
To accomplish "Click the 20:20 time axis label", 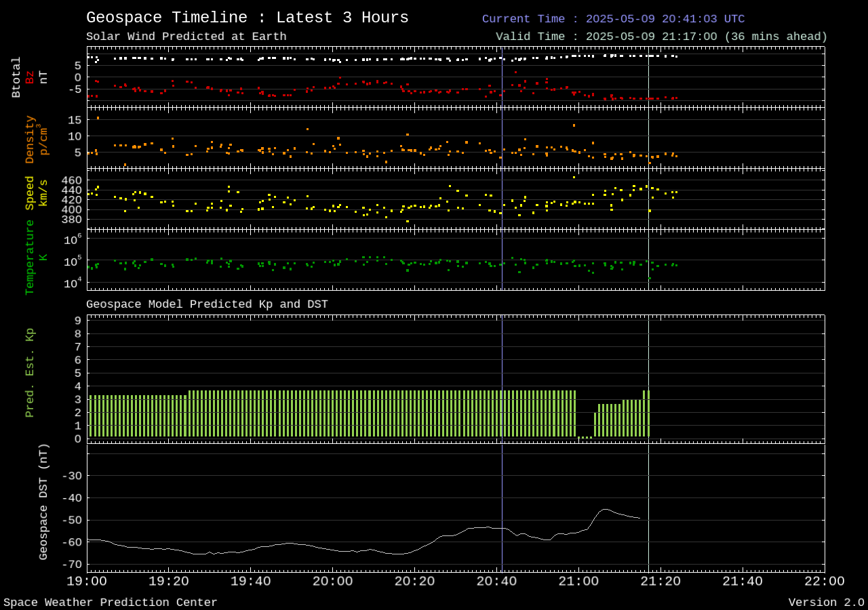I will [x=415, y=581].
